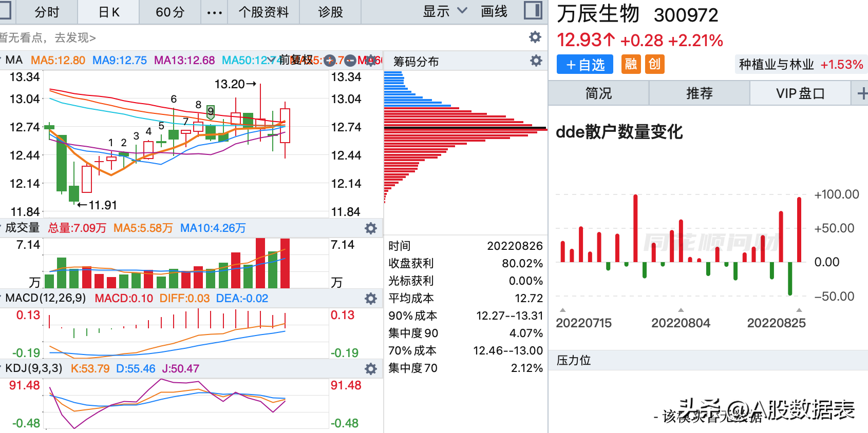Open the 显示 display dropdown

click(x=445, y=11)
